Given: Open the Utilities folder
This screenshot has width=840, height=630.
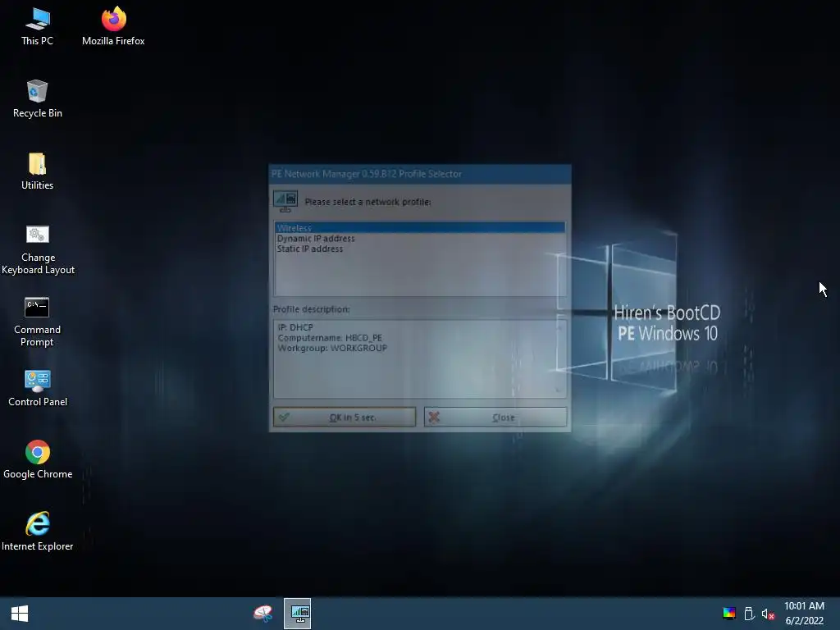Looking at the screenshot, I should (37, 171).
